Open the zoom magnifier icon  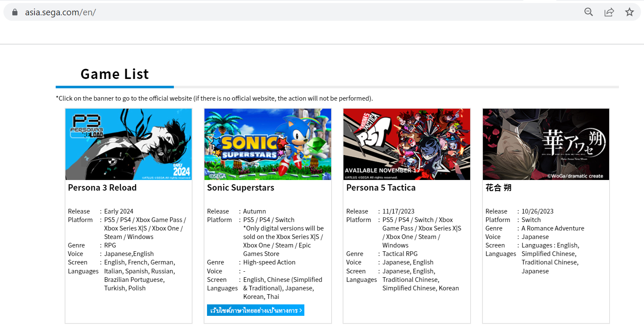click(589, 12)
